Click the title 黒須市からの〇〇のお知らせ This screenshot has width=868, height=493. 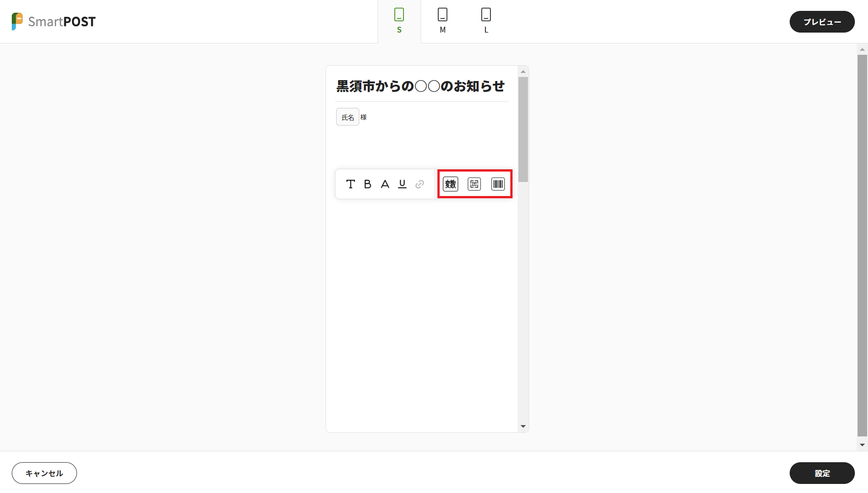420,86
